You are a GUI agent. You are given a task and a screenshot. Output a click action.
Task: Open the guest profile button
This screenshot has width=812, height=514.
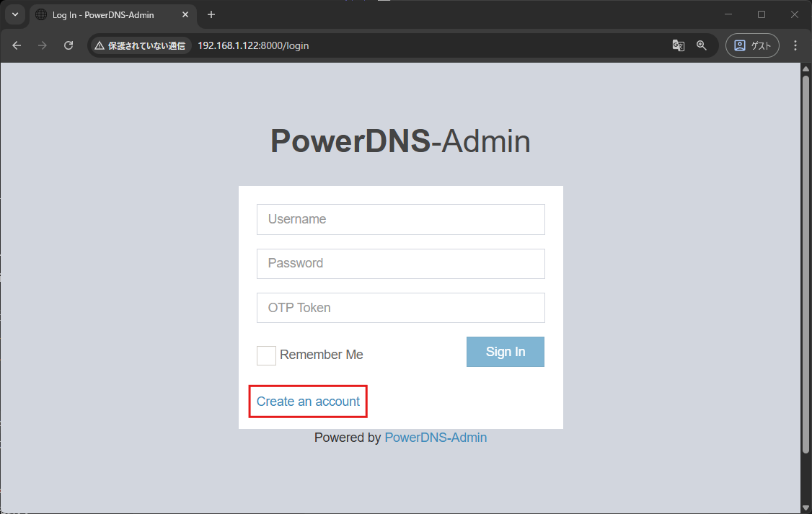pos(752,45)
